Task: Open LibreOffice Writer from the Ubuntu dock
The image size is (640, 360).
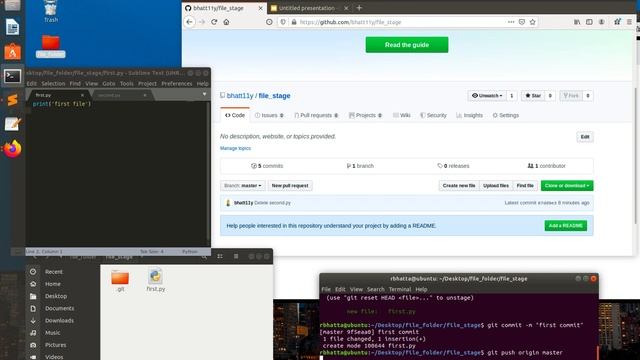Action: coord(12,27)
